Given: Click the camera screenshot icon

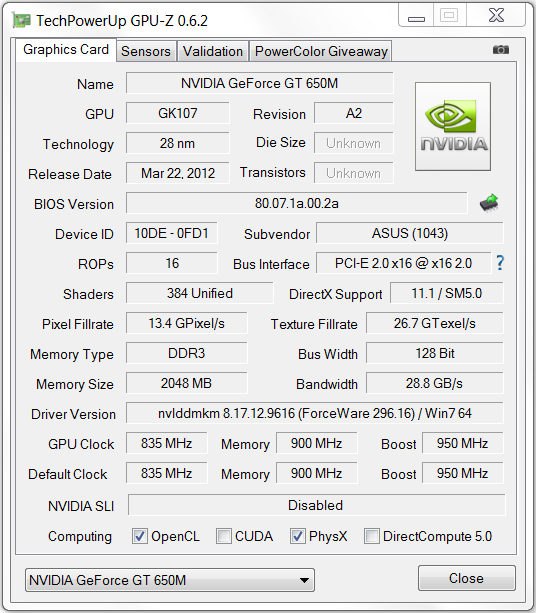Looking at the screenshot, I should coord(500,50).
